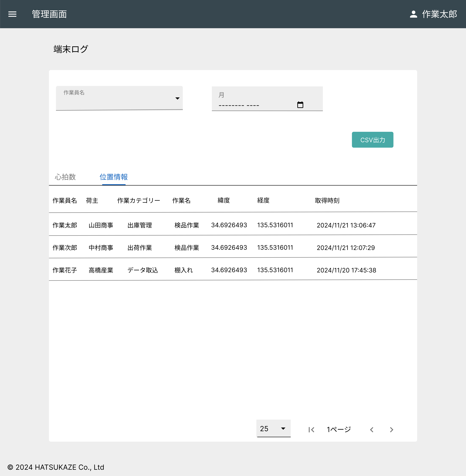The image size is (466, 476).
Task: Click 検品作業 in 作業次郎 row
Action: tap(187, 248)
